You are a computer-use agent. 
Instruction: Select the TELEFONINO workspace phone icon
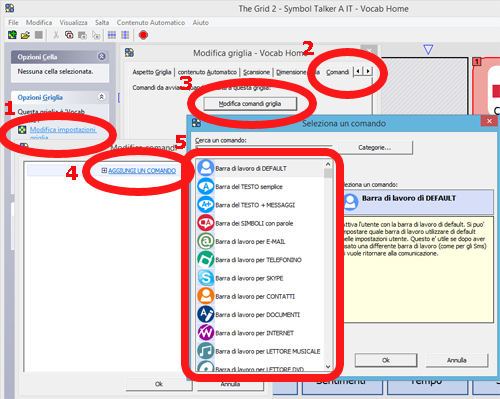point(206,259)
